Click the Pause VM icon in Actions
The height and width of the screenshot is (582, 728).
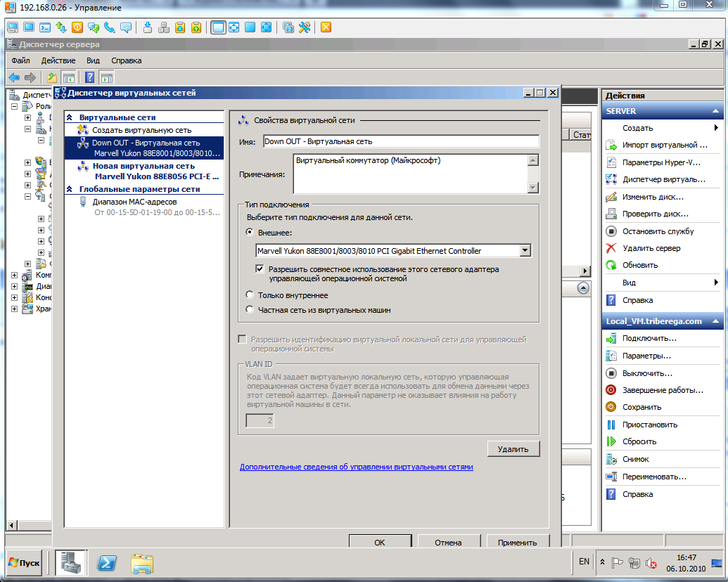(x=611, y=425)
